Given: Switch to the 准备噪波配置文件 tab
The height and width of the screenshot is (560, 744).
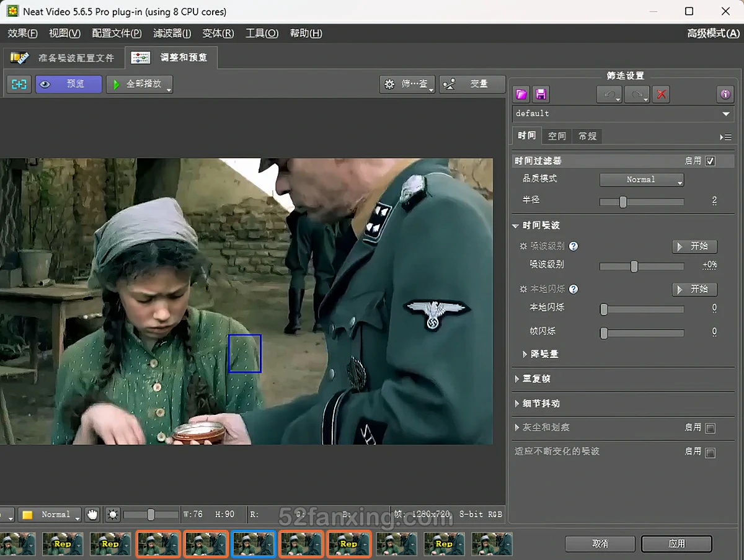Looking at the screenshot, I should pos(63,58).
